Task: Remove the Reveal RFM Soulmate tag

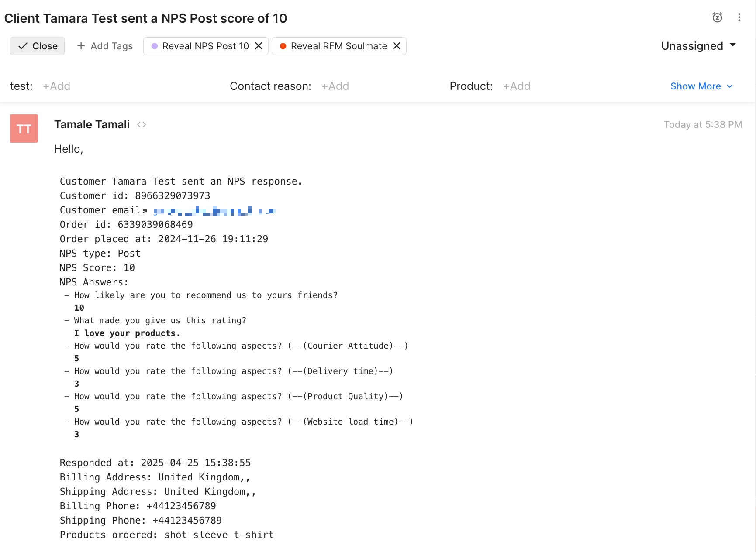Action: tap(397, 46)
